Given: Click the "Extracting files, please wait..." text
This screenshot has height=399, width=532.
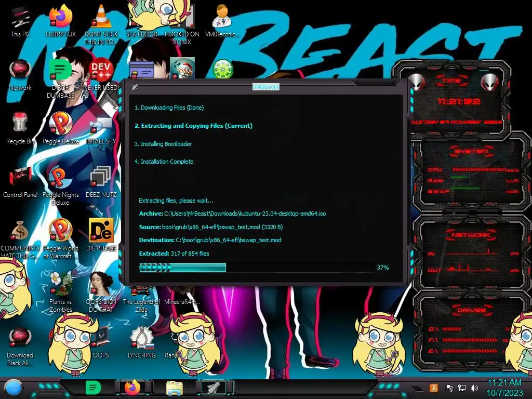Looking at the screenshot, I should [x=176, y=201].
